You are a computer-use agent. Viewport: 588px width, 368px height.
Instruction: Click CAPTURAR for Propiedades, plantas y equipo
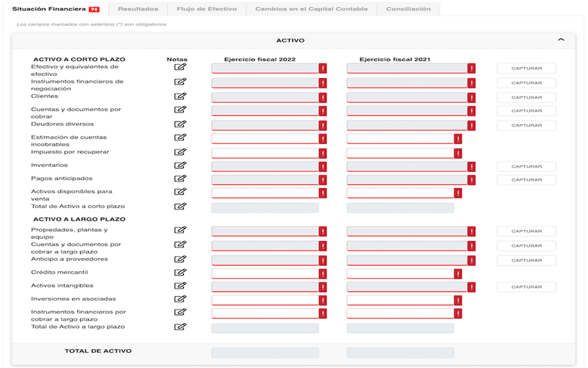coord(526,231)
